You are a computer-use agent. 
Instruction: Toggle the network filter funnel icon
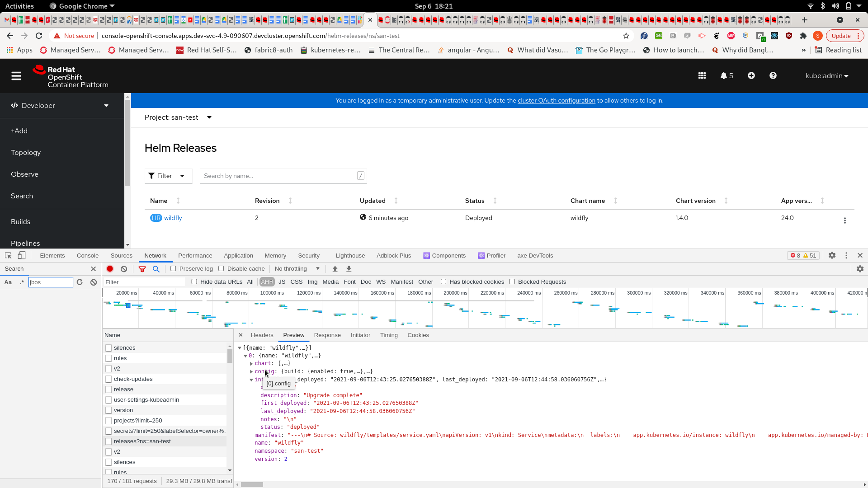pyautogui.click(x=142, y=269)
